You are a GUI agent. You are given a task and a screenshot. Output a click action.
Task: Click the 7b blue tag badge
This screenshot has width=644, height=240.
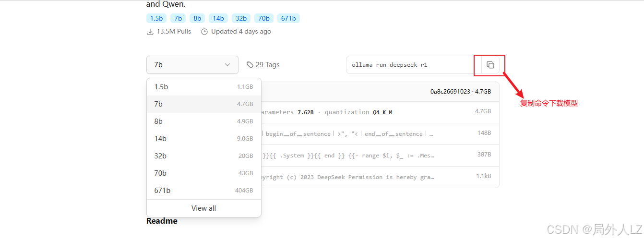click(x=178, y=18)
